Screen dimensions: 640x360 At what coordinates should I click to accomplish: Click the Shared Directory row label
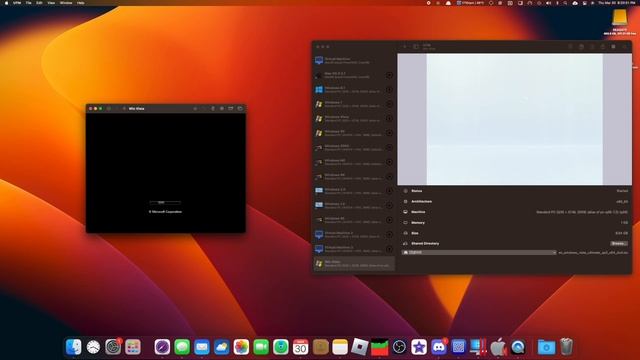tap(425, 244)
